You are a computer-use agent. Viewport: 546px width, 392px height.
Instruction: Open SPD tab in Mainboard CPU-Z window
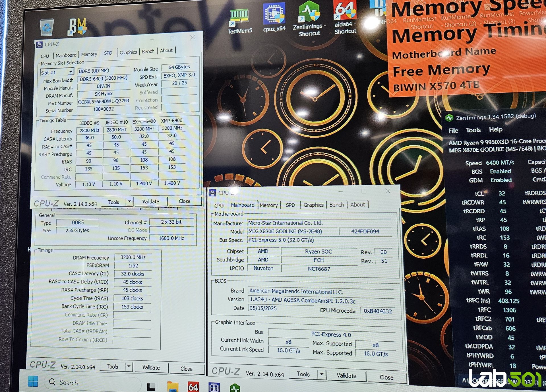point(290,205)
